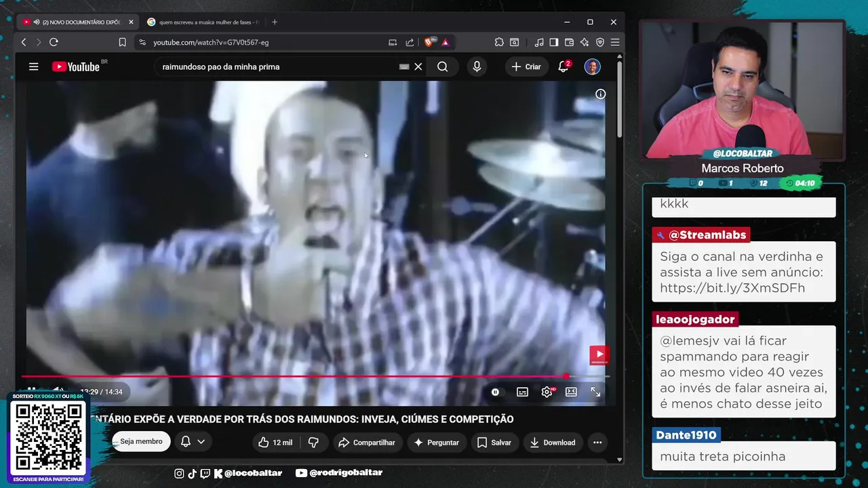Save the video with Salvar
Viewport: 868px width, 488px height.
[x=494, y=442]
